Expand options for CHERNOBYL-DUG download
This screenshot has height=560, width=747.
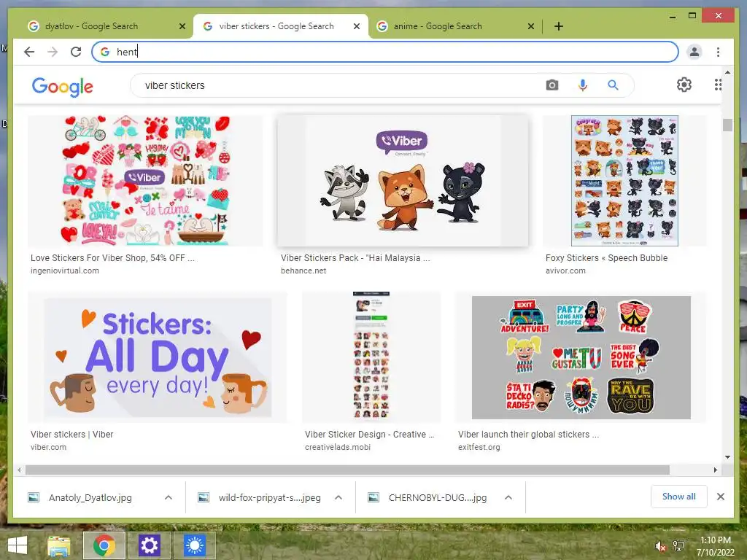click(508, 497)
